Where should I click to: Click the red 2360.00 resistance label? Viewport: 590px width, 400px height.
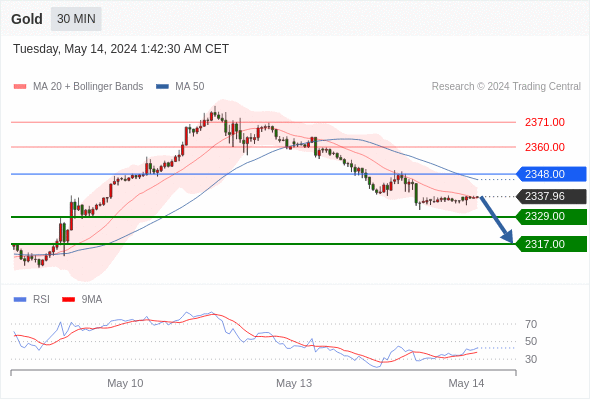[x=544, y=147]
